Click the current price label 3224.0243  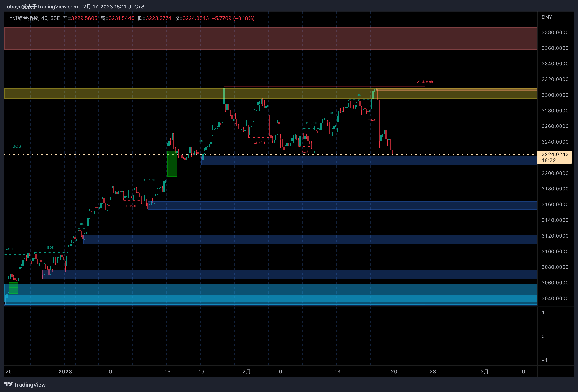[555, 154]
